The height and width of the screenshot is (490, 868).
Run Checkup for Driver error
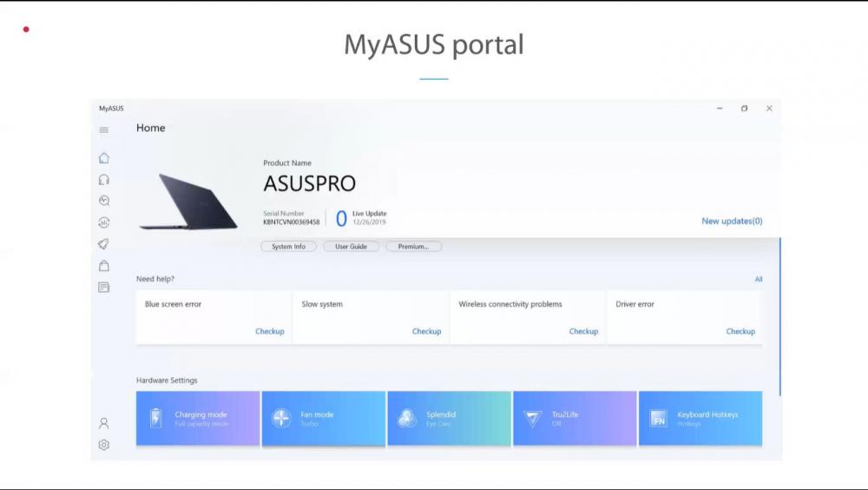pyautogui.click(x=740, y=332)
